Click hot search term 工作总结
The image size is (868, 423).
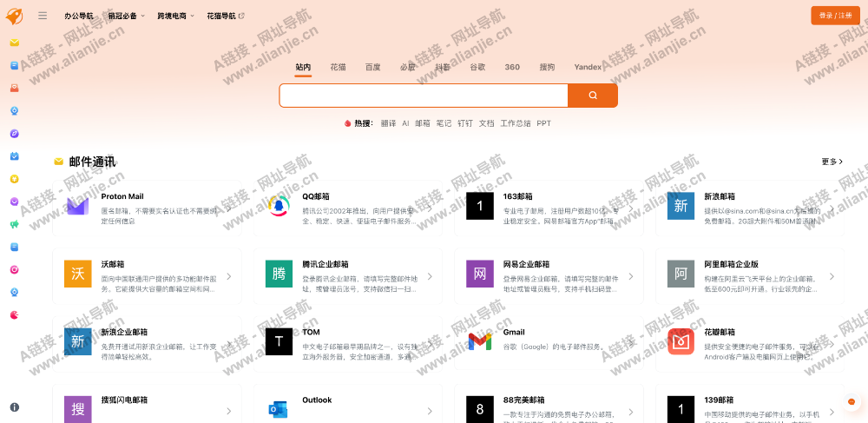516,123
